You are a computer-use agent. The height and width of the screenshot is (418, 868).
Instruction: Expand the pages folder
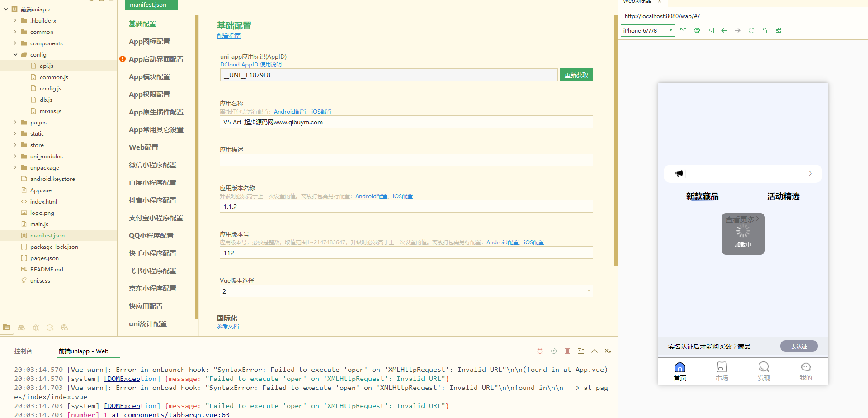[x=15, y=123]
